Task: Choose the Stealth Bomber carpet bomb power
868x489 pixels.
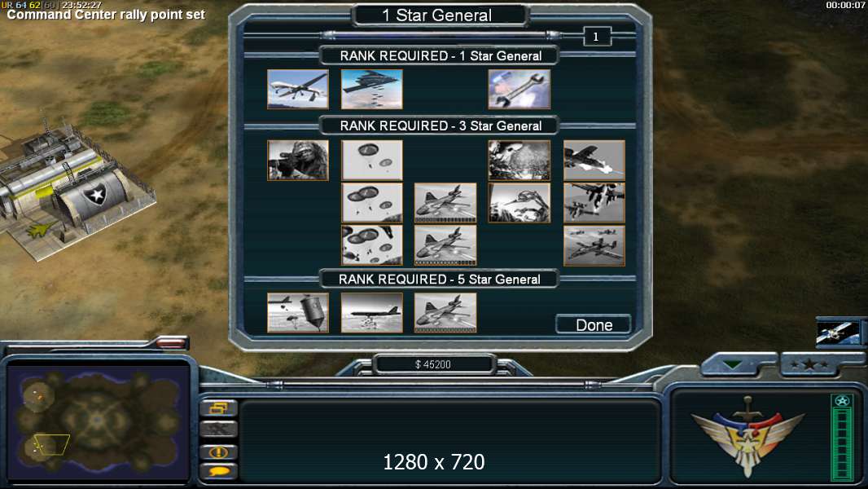Action: point(371,89)
